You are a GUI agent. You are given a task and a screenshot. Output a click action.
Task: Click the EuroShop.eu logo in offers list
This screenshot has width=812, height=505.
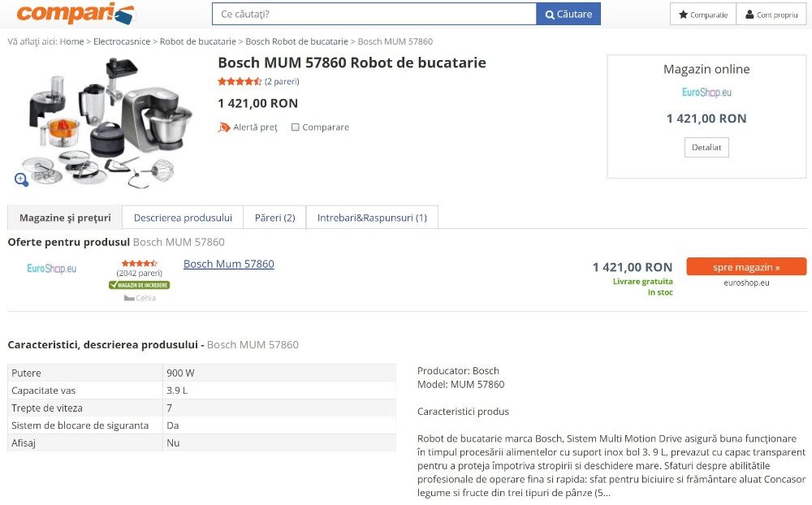[52, 269]
